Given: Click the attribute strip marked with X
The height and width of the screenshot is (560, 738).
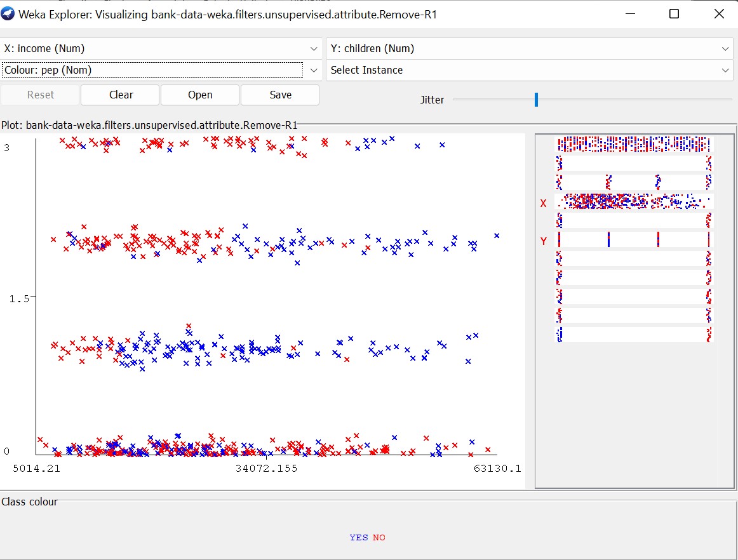Looking at the screenshot, I should (634, 201).
